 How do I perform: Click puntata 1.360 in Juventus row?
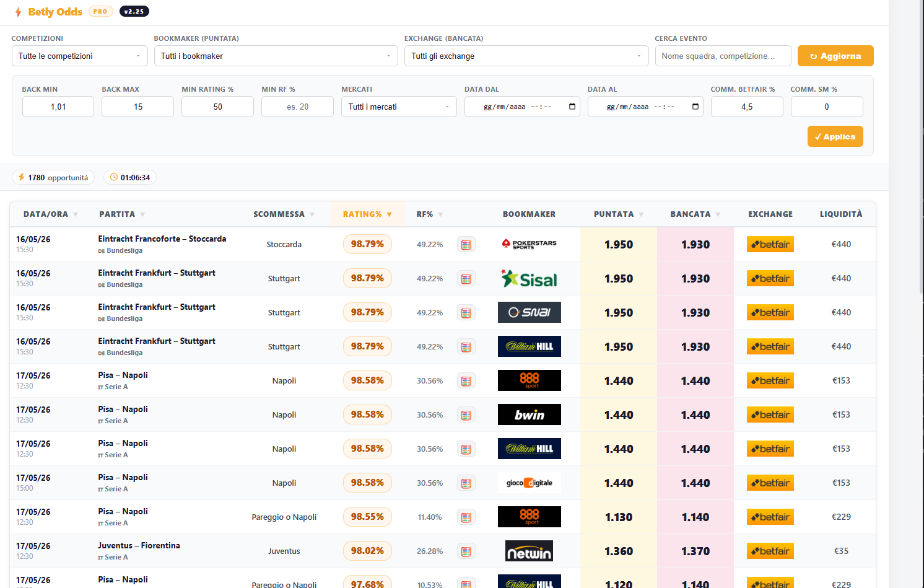(619, 551)
